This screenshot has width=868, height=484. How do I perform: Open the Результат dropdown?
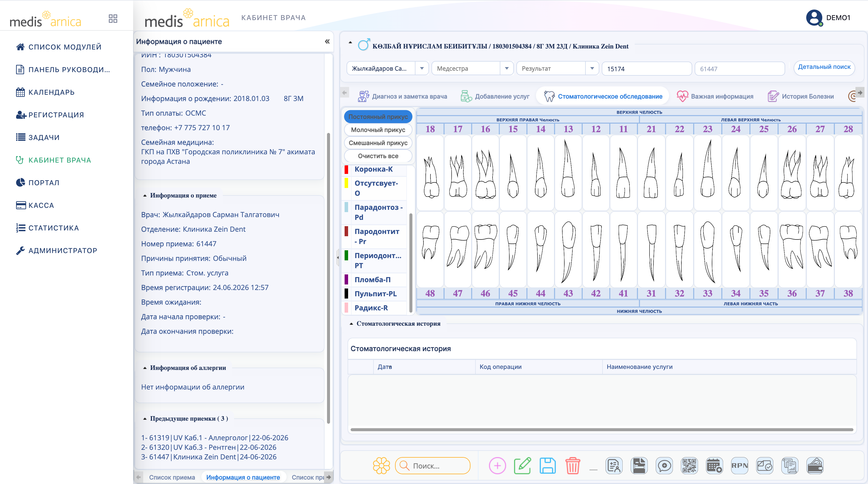pos(557,68)
